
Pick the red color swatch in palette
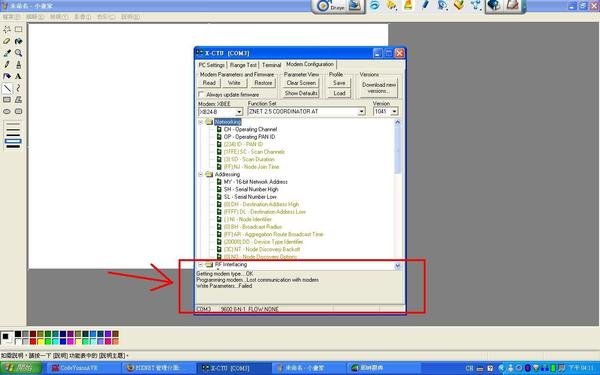point(33,341)
